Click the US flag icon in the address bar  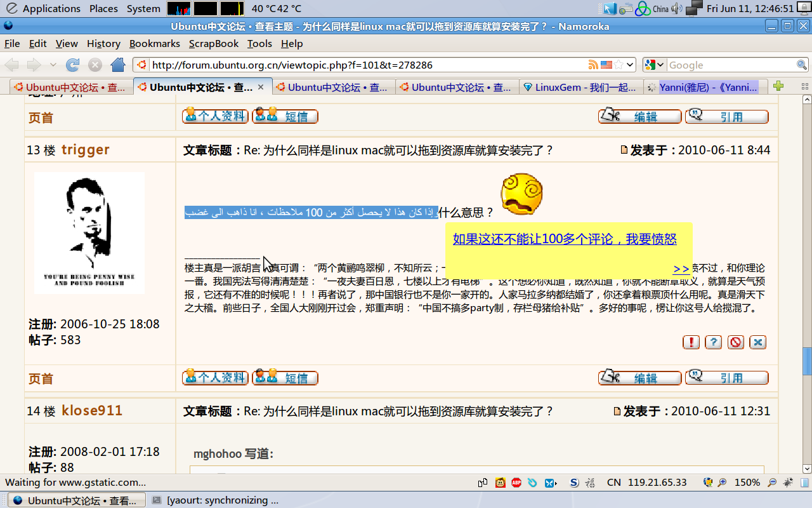click(x=606, y=65)
